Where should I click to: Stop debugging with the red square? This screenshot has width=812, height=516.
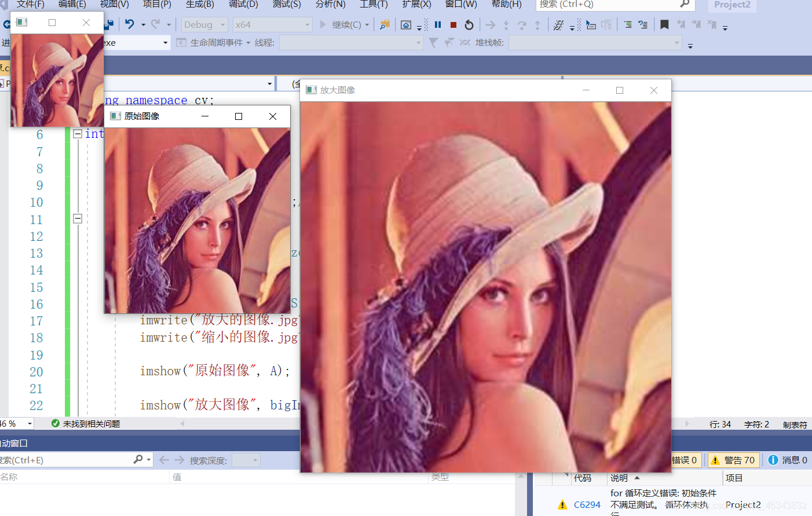453,25
